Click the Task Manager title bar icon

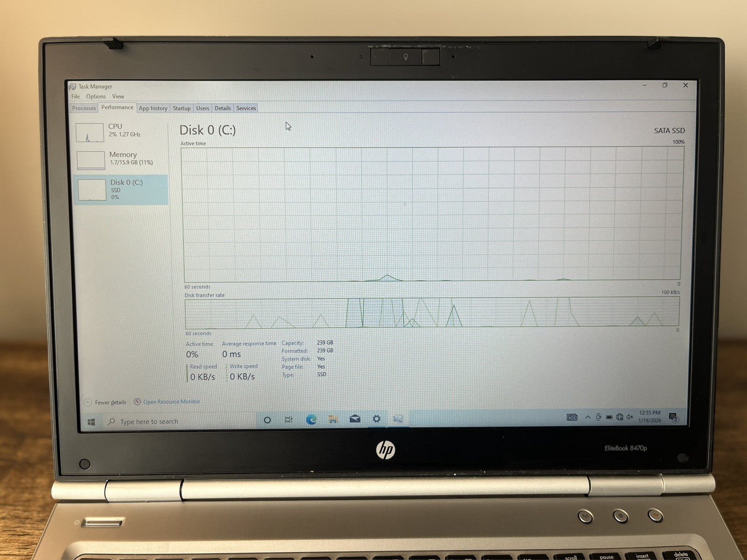point(72,87)
